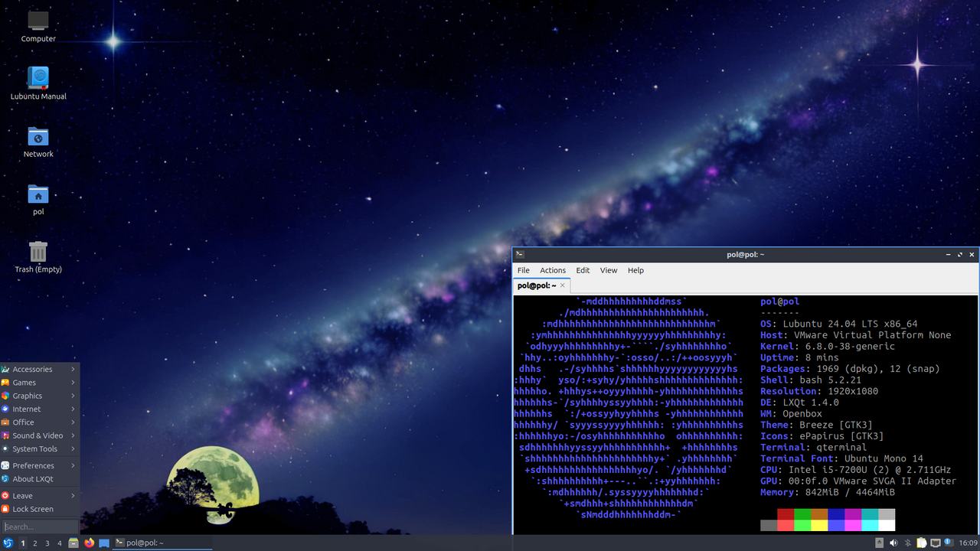Click the 16:09 panel clock
This screenshot has width=980, height=551.
point(969,543)
